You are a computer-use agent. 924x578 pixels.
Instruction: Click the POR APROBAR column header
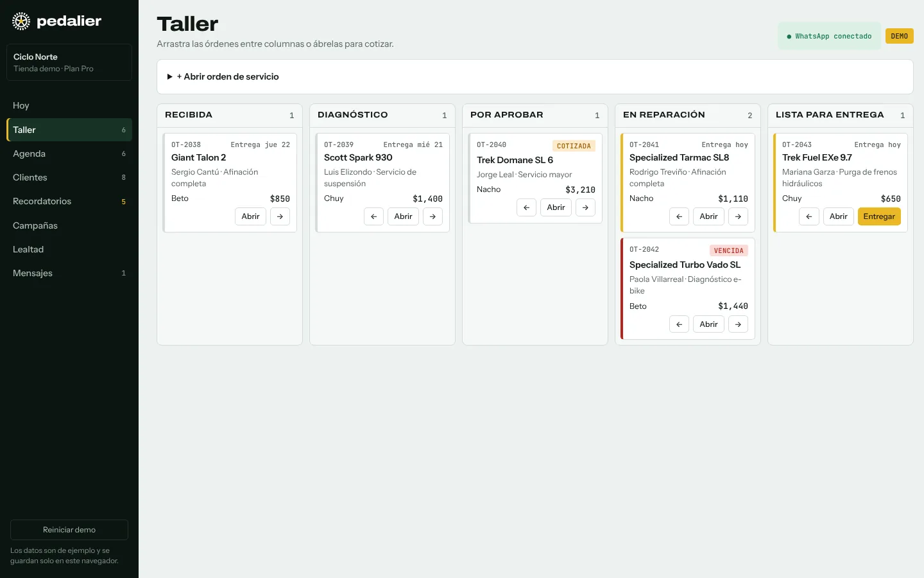click(x=535, y=115)
